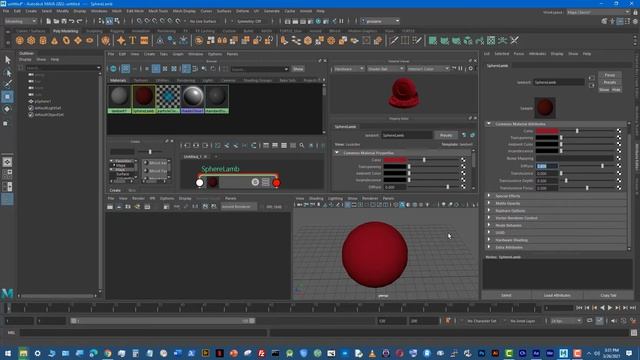Viewport: 640px width, 360px height.
Task: Click the Copy Tab button
Action: [x=608, y=295]
